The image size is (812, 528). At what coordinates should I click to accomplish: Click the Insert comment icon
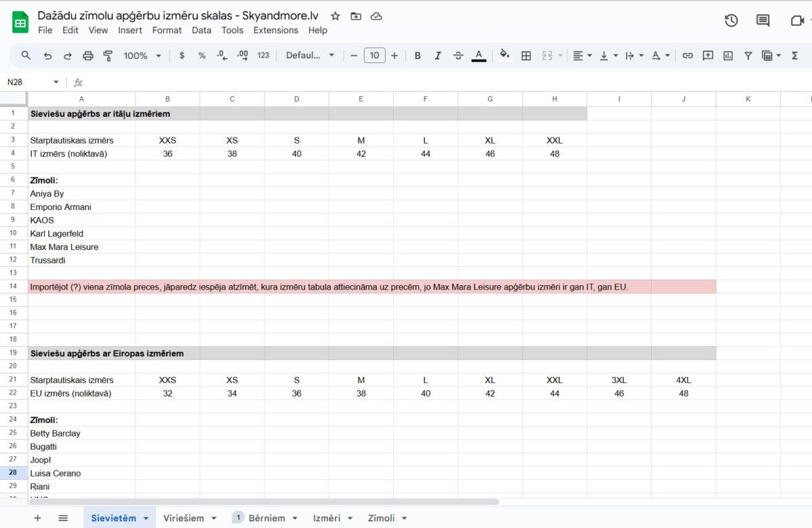pos(707,56)
